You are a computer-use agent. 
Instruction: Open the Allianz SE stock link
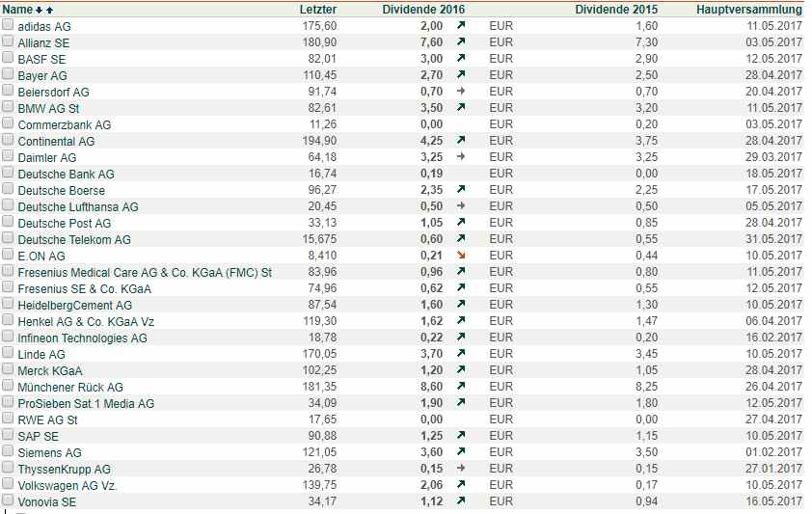(43, 43)
